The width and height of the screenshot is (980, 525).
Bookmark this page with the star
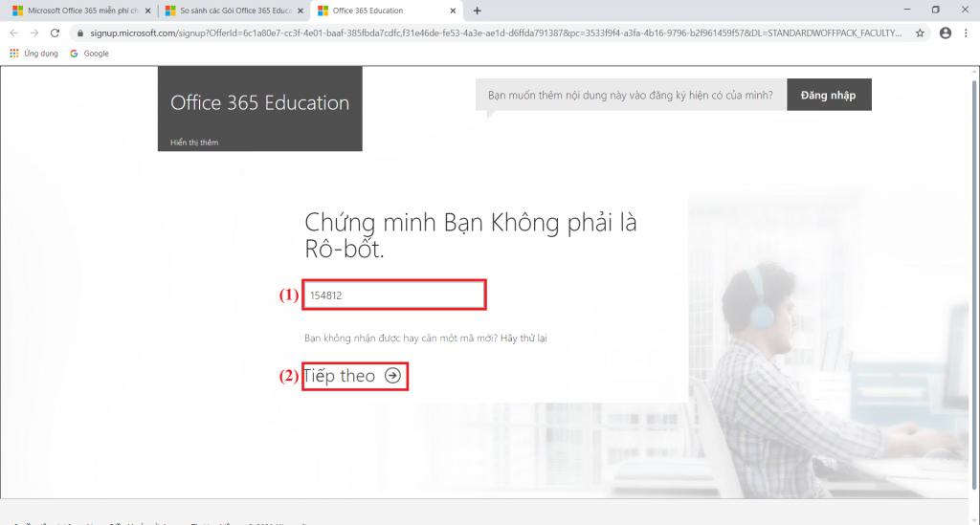[x=920, y=33]
